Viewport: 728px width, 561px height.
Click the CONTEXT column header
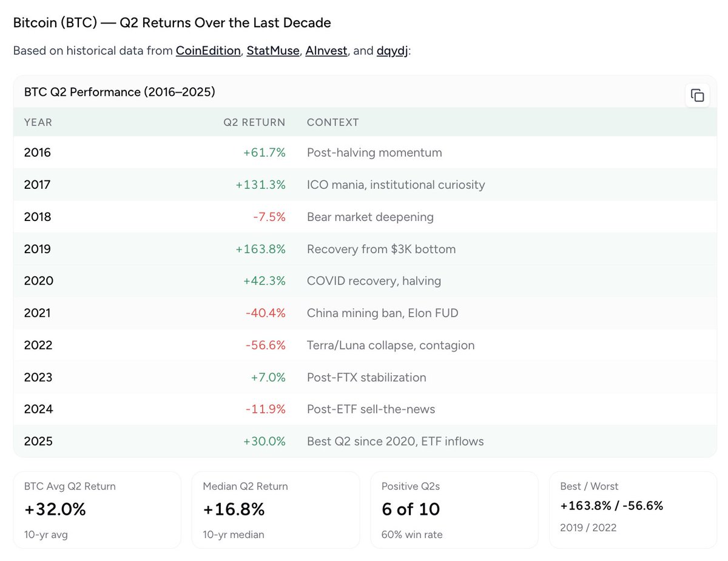[333, 122]
